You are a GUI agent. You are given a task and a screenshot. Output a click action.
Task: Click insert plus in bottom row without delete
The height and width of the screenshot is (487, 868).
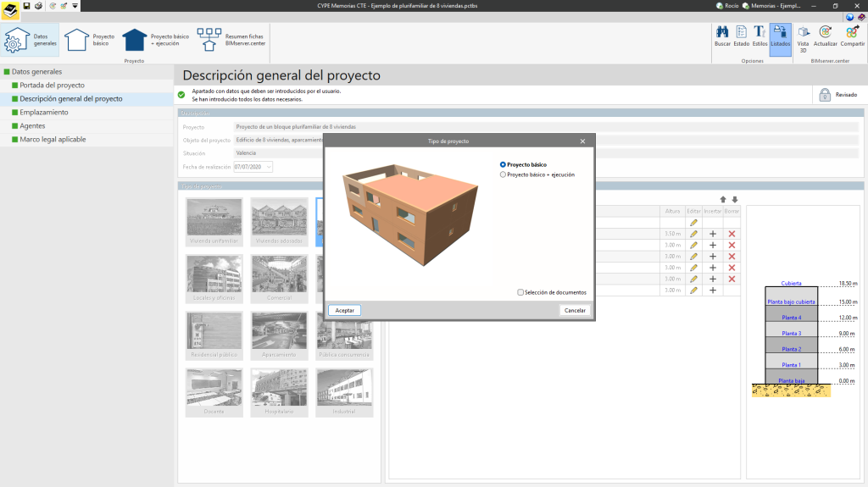click(x=713, y=290)
